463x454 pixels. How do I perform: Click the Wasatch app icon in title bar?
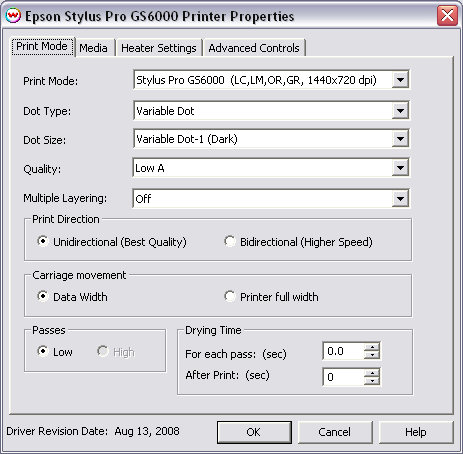point(13,15)
